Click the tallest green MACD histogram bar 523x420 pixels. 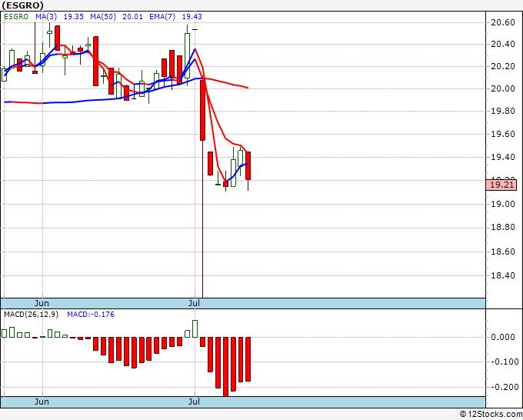coord(195,329)
